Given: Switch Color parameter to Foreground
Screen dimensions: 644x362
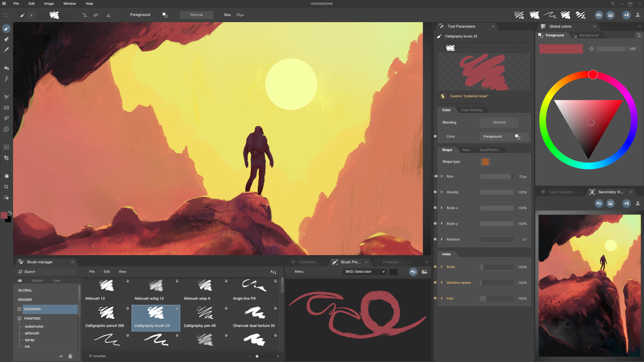Looking at the screenshot, I should click(492, 136).
